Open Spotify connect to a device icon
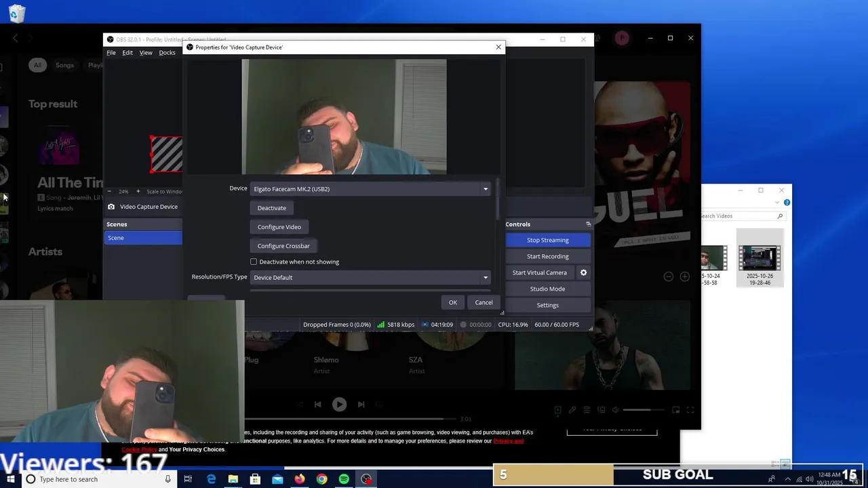This screenshot has height=488, width=868. coord(601,410)
